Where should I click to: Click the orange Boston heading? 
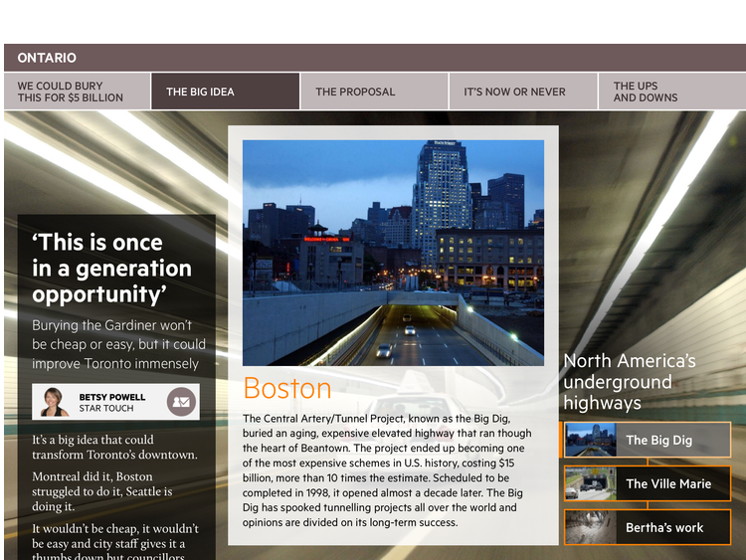click(287, 388)
